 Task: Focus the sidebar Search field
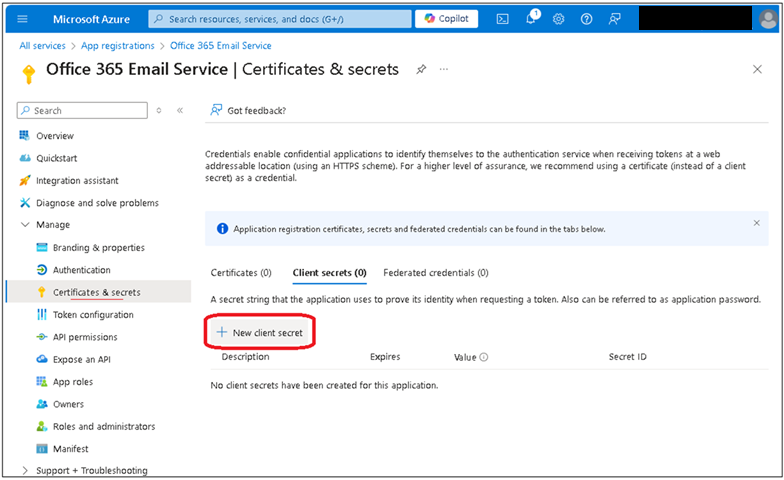coord(82,110)
